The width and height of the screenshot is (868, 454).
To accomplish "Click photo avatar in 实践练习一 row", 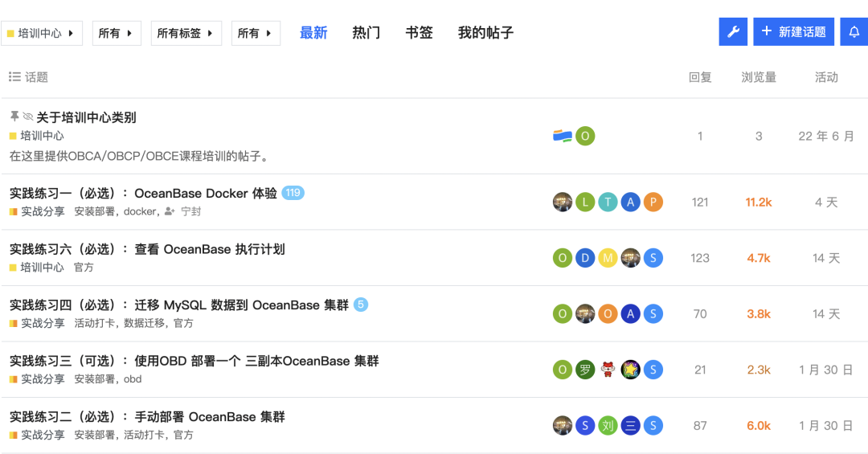I will (563, 202).
